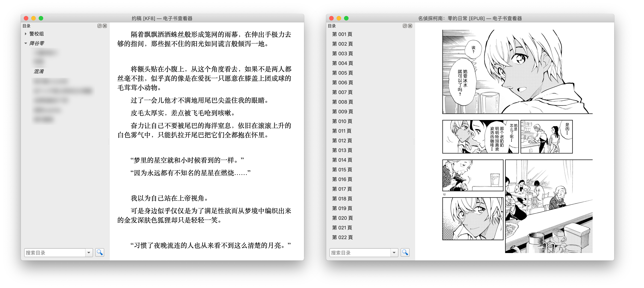Click the search magnifier in left viewer
The width and height of the screenshot is (644, 288).
[100, 252]
